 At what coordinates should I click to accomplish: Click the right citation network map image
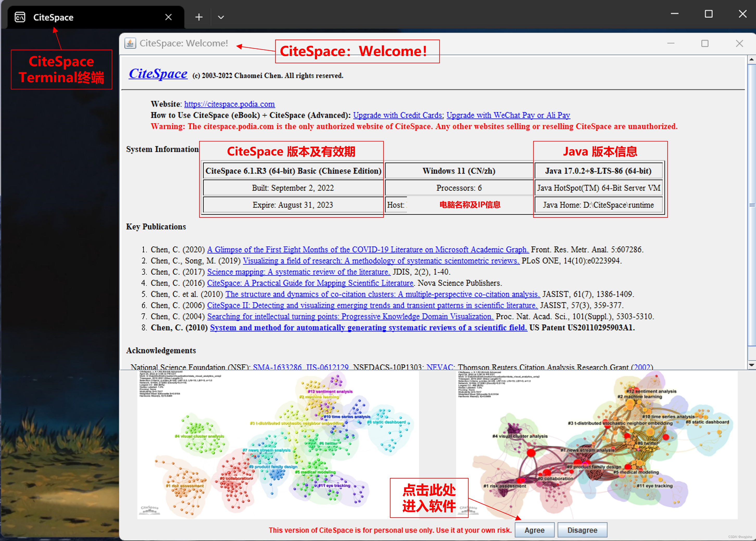pos(597,445)
